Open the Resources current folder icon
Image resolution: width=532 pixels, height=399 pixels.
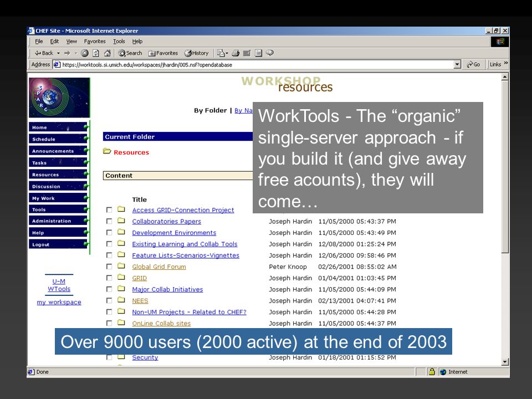[107, 151]
